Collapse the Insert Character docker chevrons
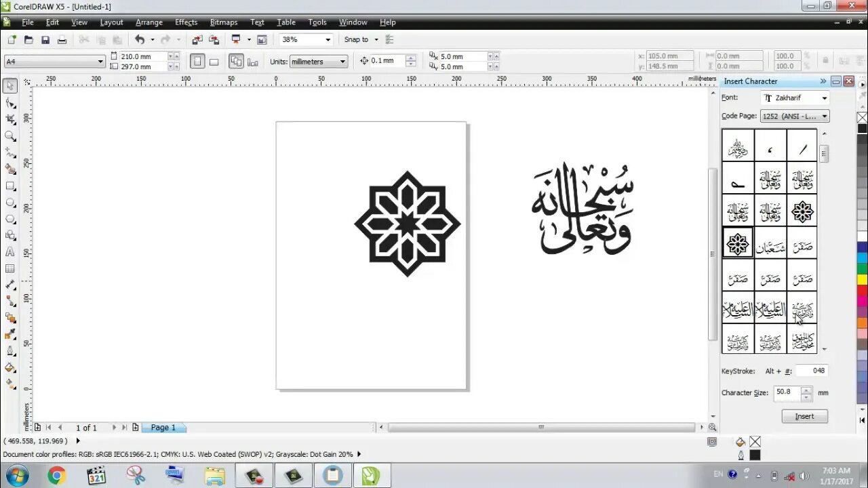The height and width of the screenshot is (488, 868). pyautogui.click(x=823, y=81)
